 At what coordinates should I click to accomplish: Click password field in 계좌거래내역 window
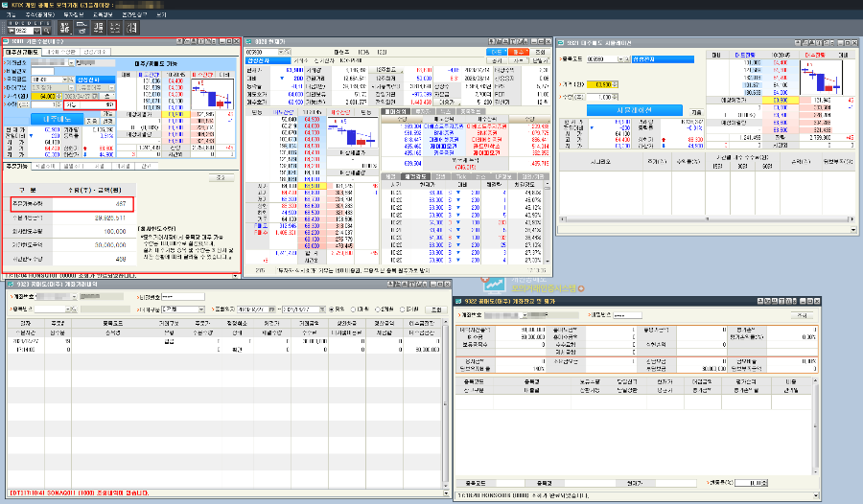coord(183,297)
